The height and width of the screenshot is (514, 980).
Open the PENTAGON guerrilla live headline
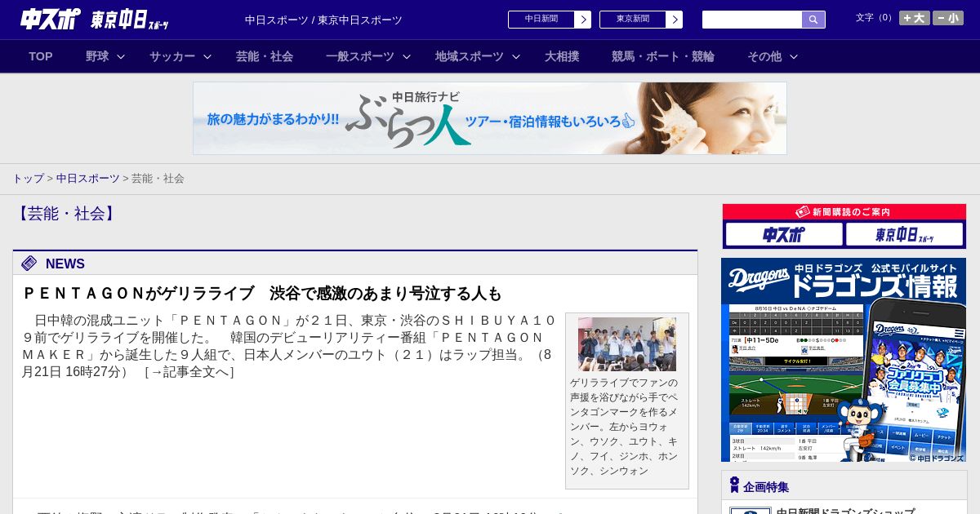pos(262,294)
